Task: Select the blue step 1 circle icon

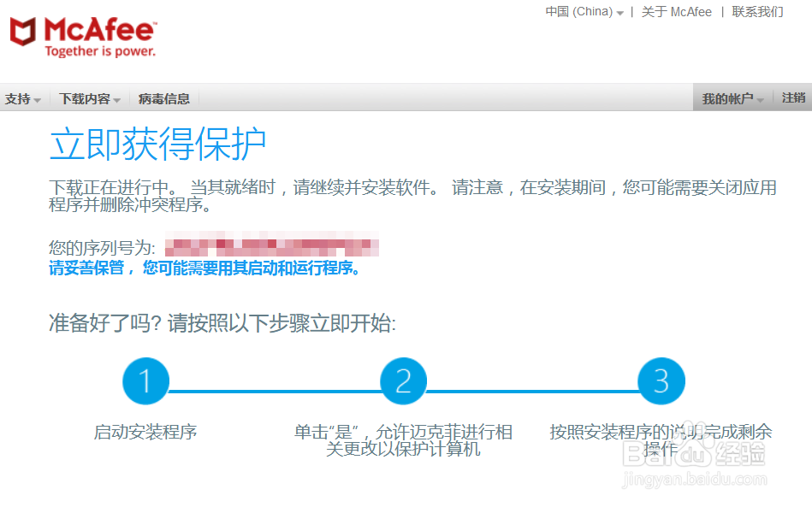Action: 145,382
